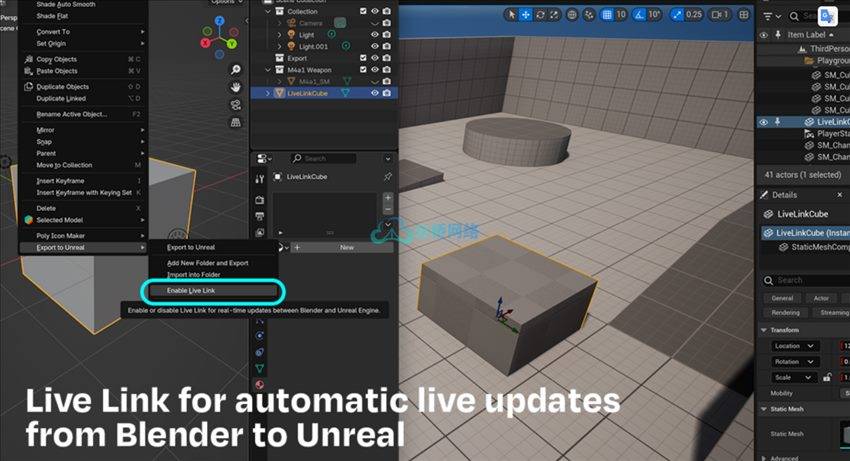
Task: Open the Unreal Outliner filter dropdown
Action: [771, 17]
